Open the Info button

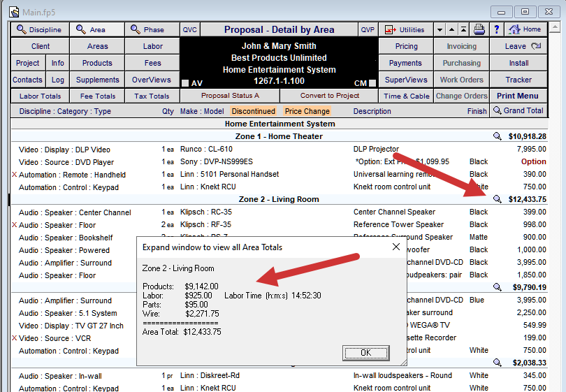click(58, 63)
